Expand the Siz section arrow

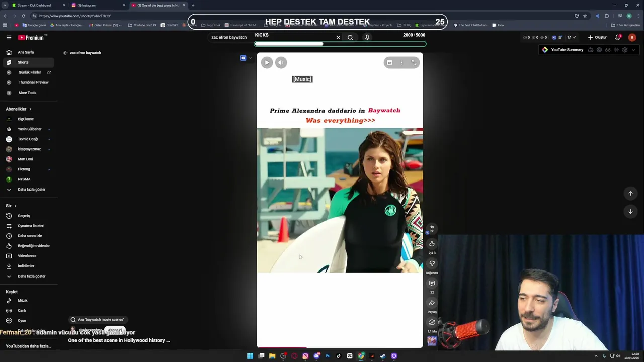[x=15, y=206]
